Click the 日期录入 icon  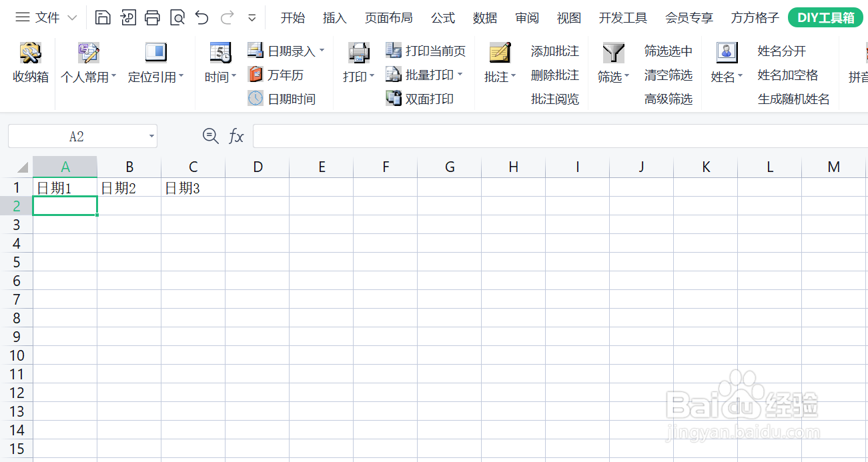pos(256,50)
